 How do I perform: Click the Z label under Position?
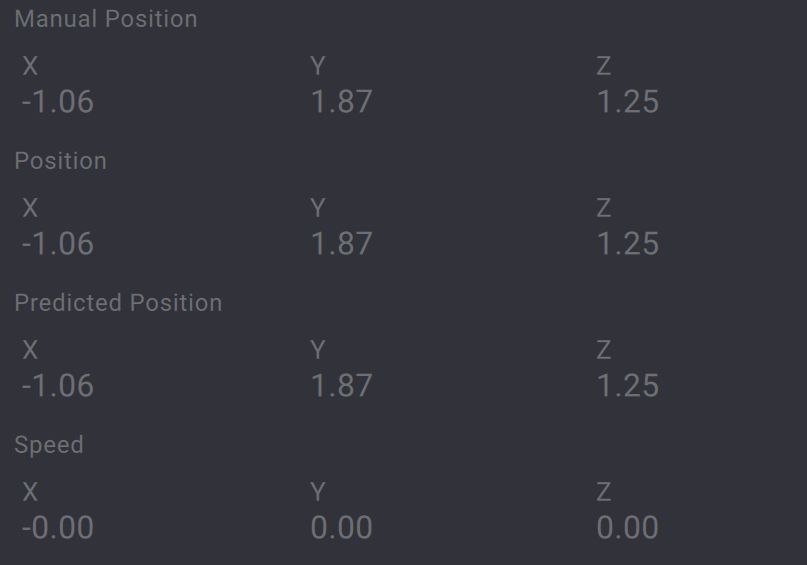[x=603, y=208]
